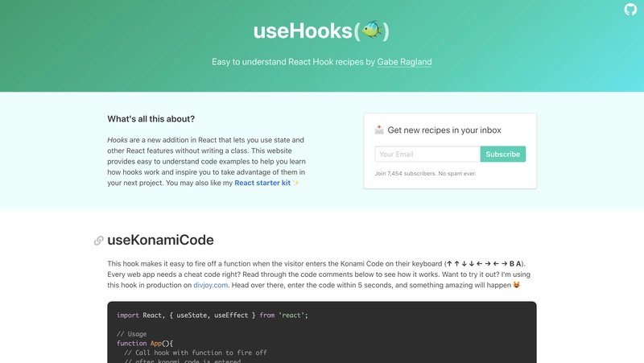Click the useKonamiCode heading
The width and height of the screenshot is (644, 363).
(160, 240)
